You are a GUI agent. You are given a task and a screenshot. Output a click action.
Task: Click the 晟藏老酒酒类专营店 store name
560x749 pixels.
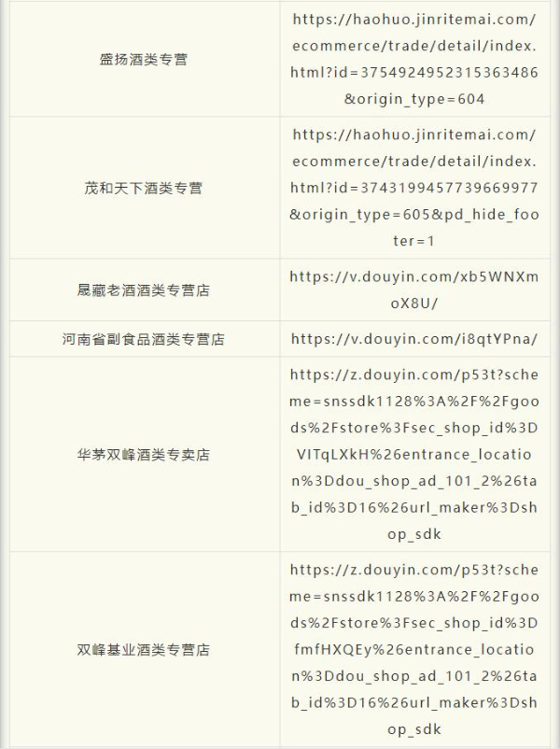144,290
